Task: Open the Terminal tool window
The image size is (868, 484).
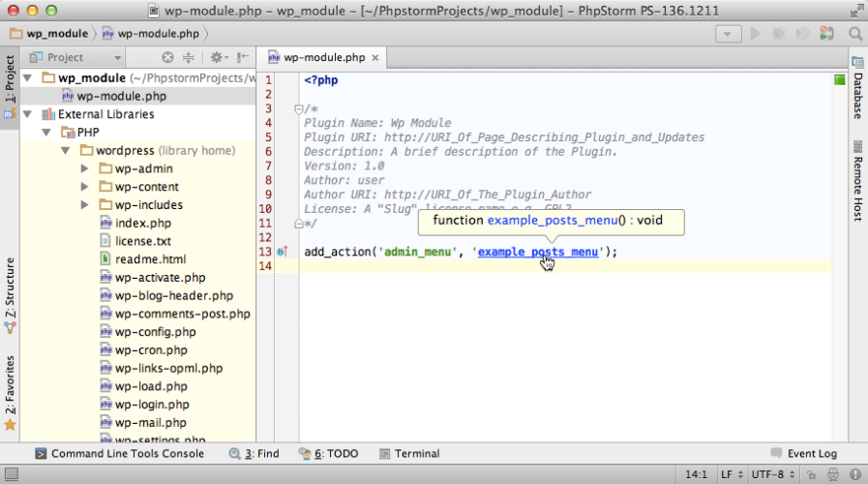Action: click(409, 454)
